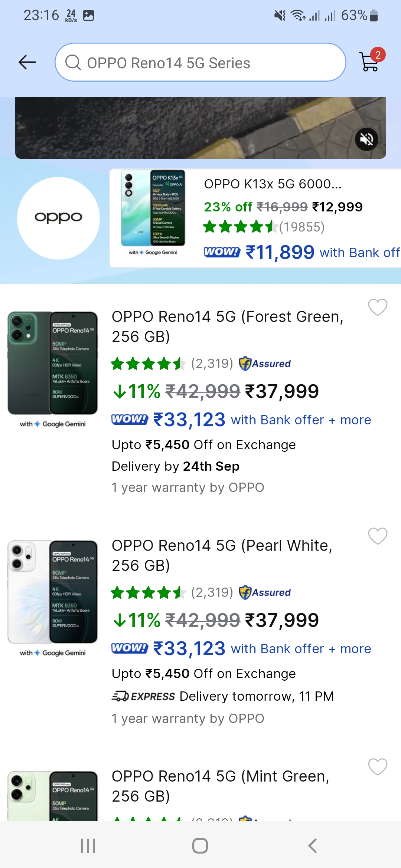This screenshot has width=401, height=868.
Task: Tap Pearl White Reno14 product image
Action: 53,592
